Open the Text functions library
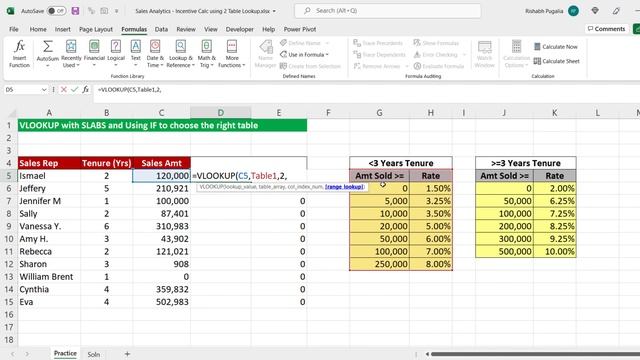 (x=136, y=54)
